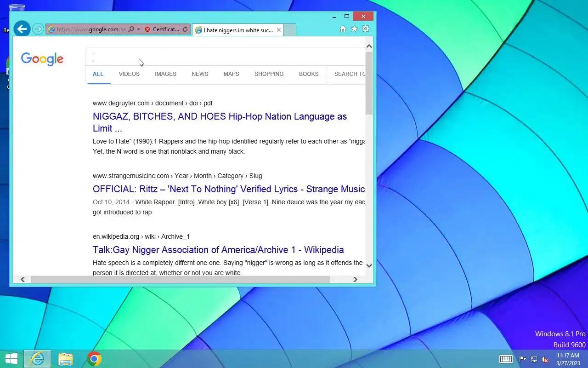Click the horizontal scrollbar right arrow

pos(355,279)
